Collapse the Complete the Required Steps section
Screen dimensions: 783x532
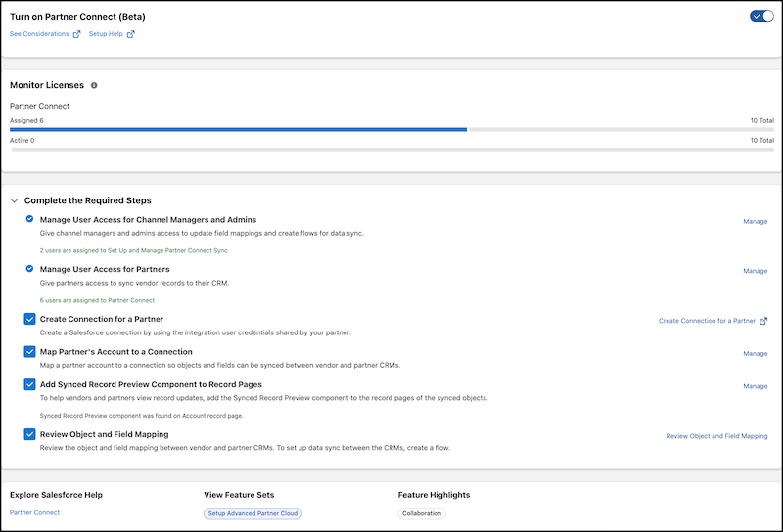pos(14,200)
